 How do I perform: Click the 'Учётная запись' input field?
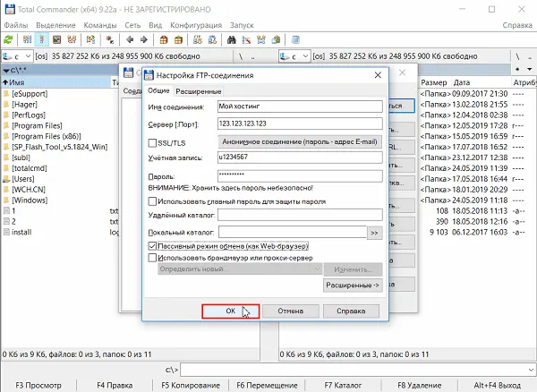[300, 158]
